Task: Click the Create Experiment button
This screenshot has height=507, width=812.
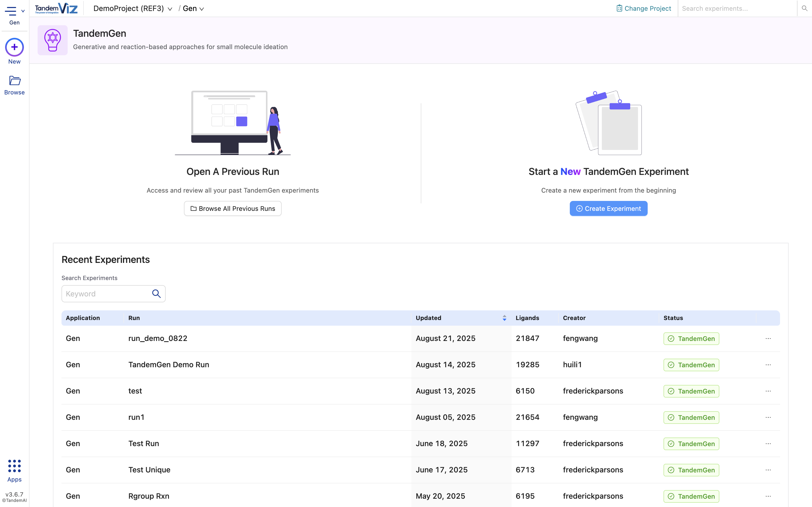Action: coord(608,209)
